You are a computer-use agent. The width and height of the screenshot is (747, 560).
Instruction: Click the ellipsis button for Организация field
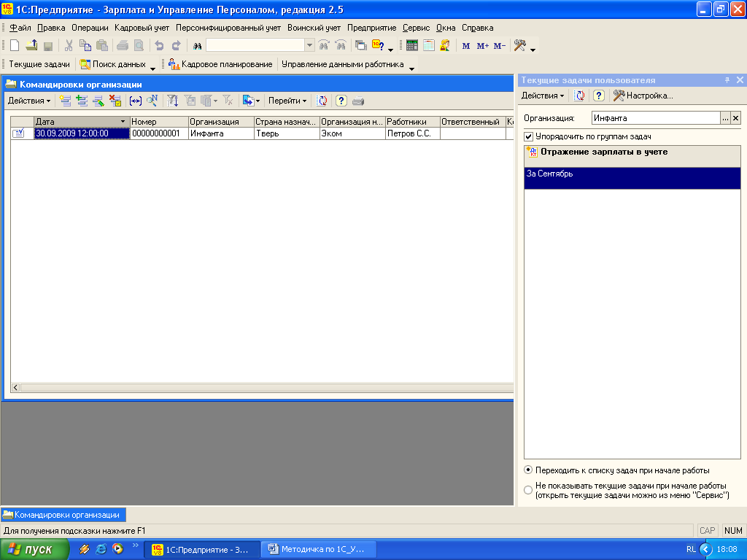(725, 118)
